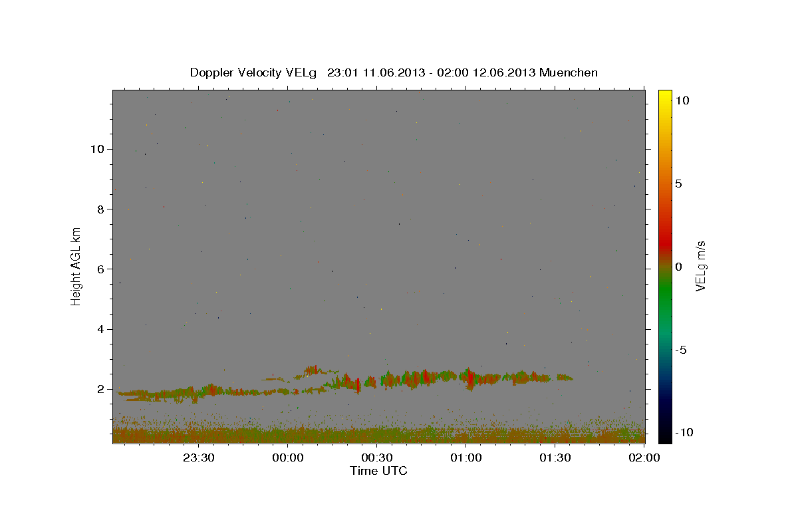Click the colorbar tick label -10
Screen dimensions: 798x532
tap(684, 432)
